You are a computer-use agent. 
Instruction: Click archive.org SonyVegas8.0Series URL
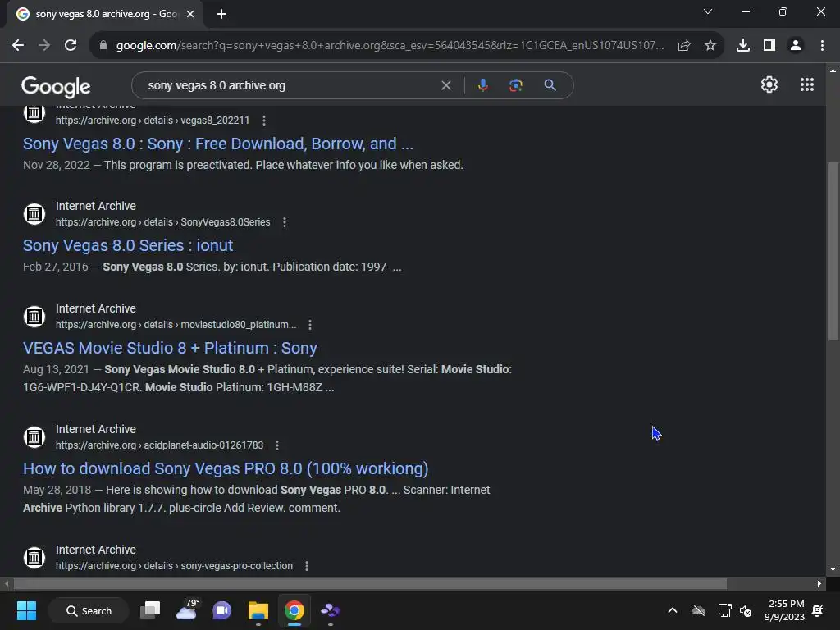pyautogui.click(x=163, y=222)
